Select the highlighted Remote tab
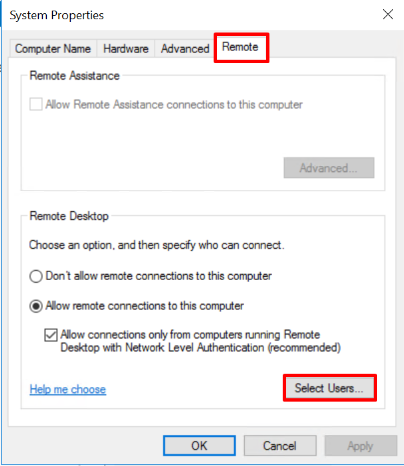This screenshot has height=466, width=404. click(x=240, y=47)
